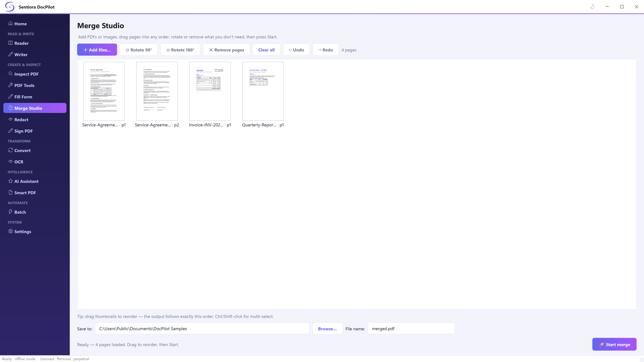This screenshot has height=362, width=644.
Task: Select Service-Agreement page 1 thumbnail
Action: click(x=104, y=91)
